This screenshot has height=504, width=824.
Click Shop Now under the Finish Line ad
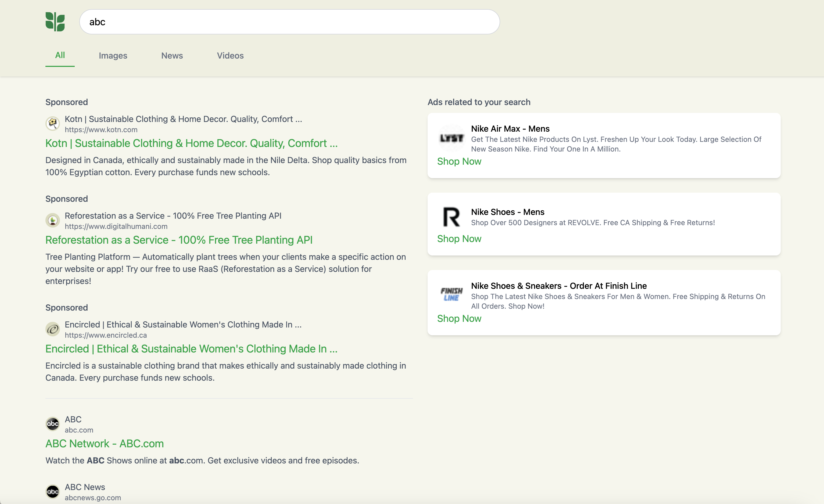point(459,319)
